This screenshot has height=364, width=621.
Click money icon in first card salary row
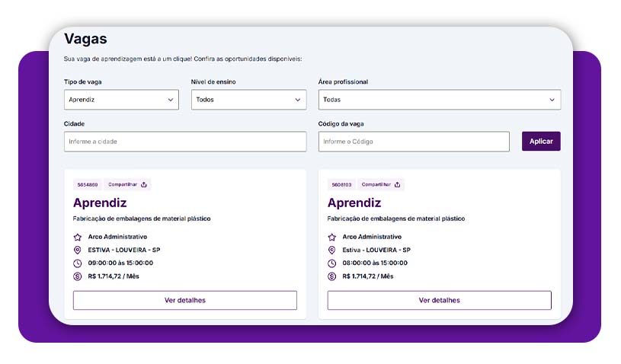[x=78, y=276]
